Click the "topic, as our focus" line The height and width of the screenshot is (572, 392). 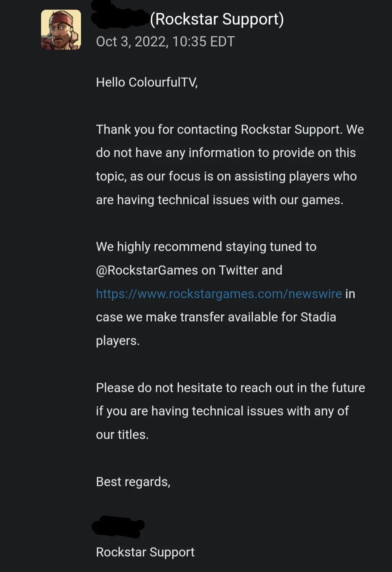tap(226, 176)
